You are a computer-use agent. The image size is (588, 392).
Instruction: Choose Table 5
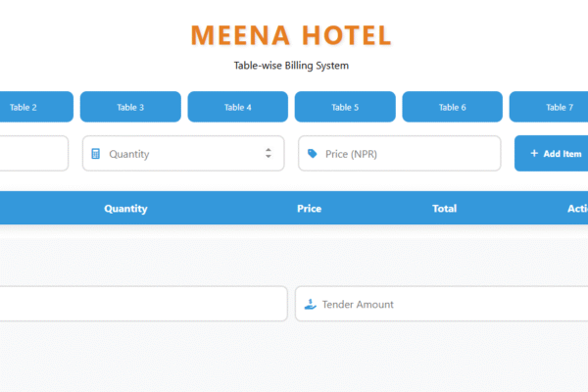[345, 107]
